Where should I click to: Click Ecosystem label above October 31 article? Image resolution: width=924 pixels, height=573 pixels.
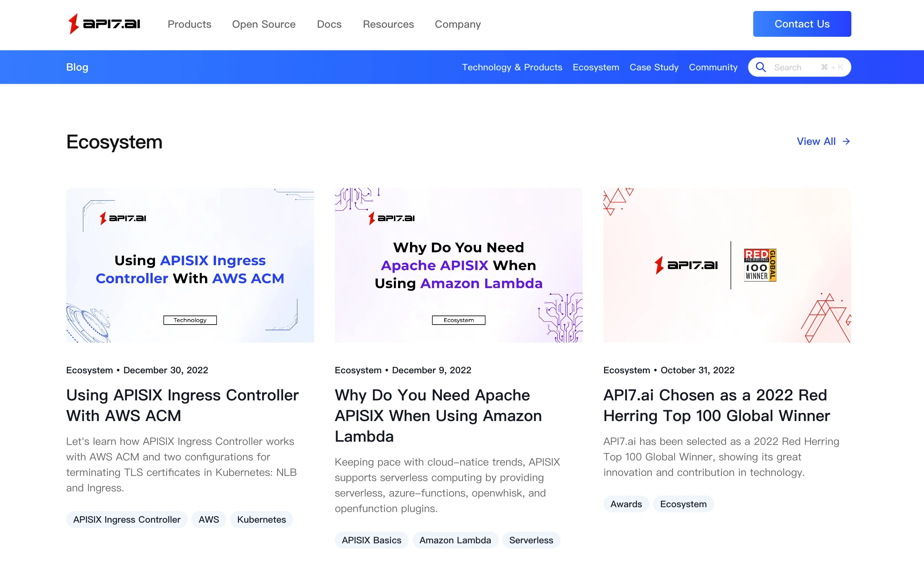coord(626,370)
